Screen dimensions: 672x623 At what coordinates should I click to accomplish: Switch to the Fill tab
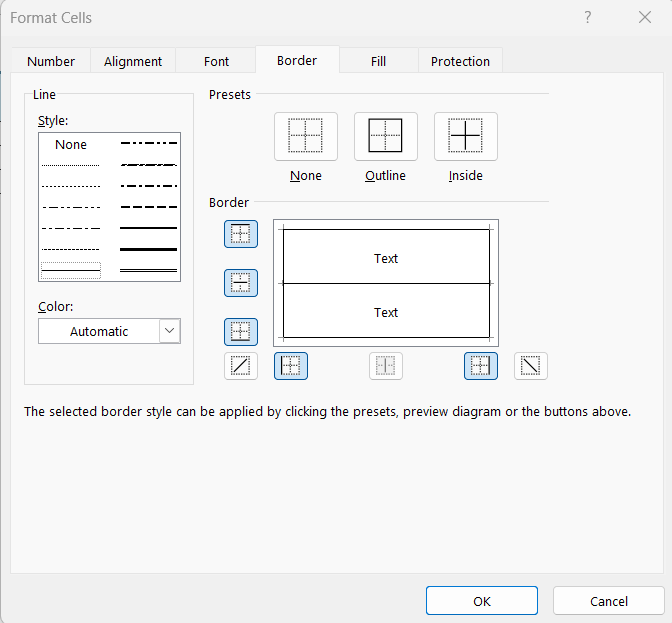pyautogui.click(x=378, y=61)
